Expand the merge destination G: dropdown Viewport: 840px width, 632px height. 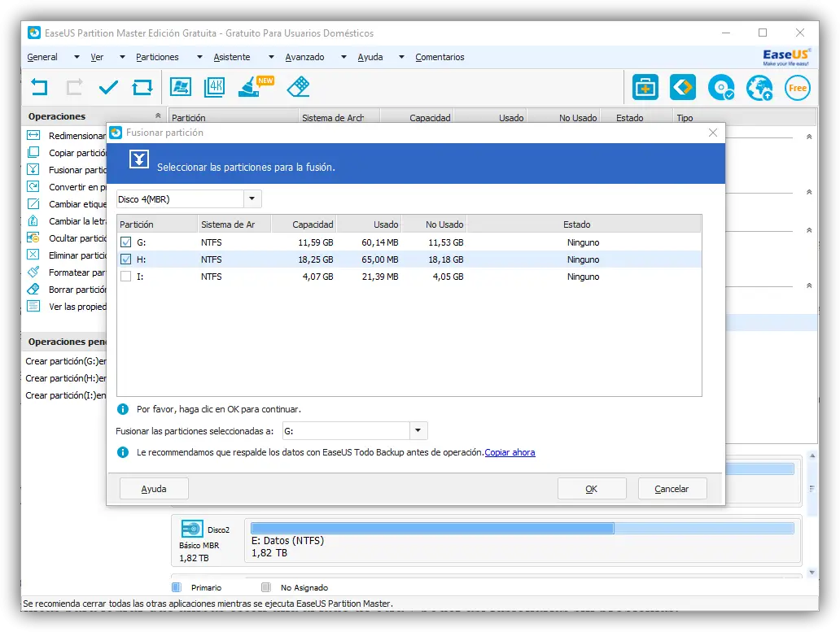418,431
